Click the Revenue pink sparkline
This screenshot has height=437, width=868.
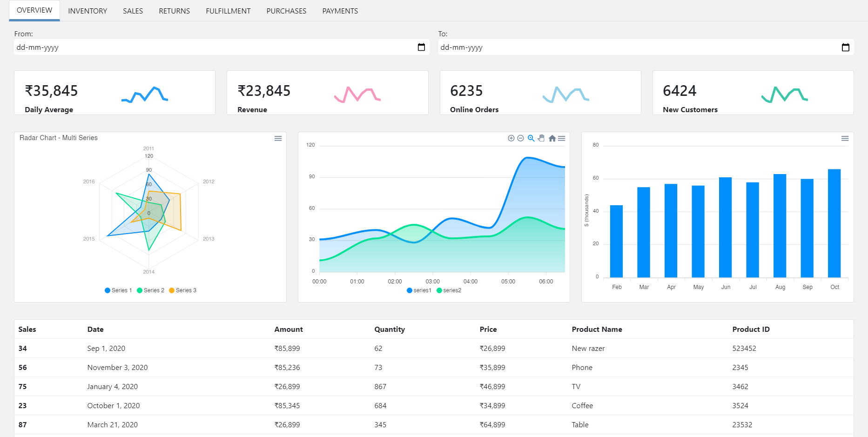tap(357, 94)
